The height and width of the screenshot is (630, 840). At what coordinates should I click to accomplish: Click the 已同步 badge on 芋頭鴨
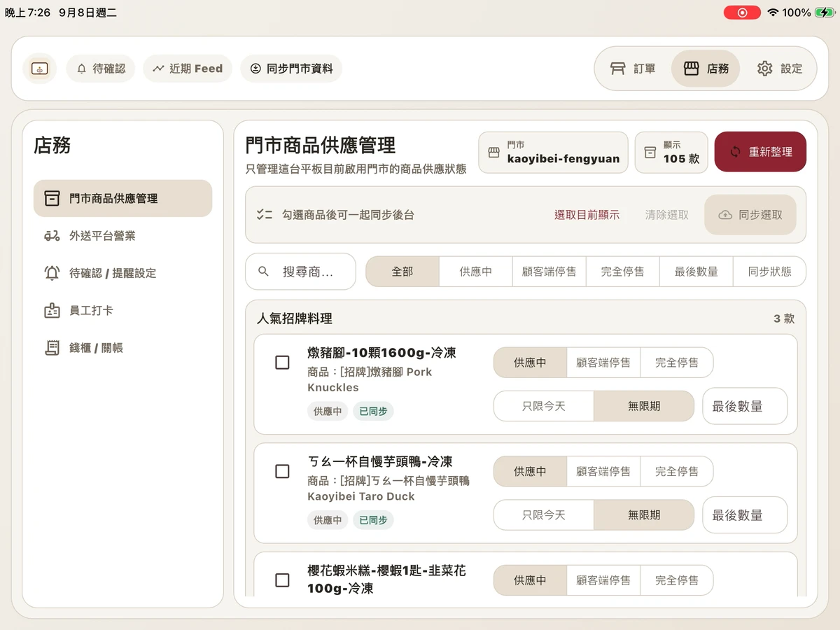tap(373, 520)
